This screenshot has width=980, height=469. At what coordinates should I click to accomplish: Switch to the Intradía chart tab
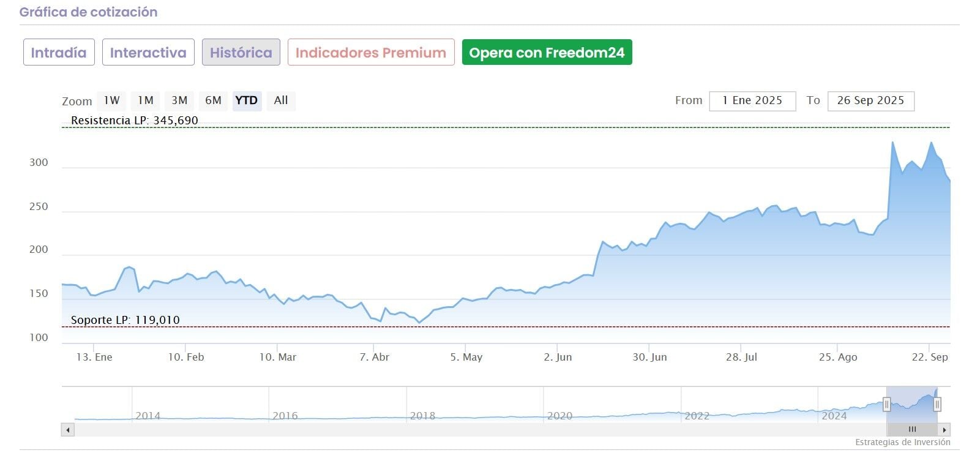click(59, 53)
